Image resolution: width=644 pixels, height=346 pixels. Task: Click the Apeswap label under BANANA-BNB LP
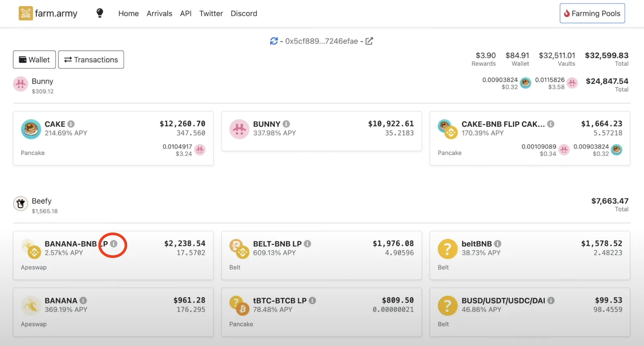click(34, 267)
